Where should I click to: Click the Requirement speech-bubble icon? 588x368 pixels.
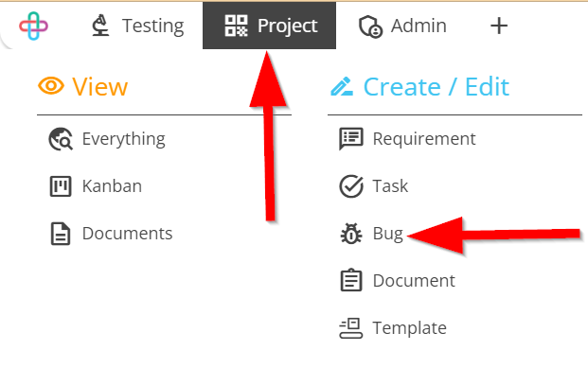(351, 139)
